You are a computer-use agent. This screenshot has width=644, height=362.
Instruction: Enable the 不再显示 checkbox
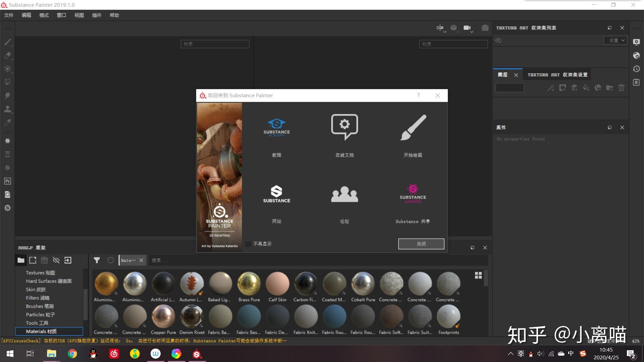[248, 244]
